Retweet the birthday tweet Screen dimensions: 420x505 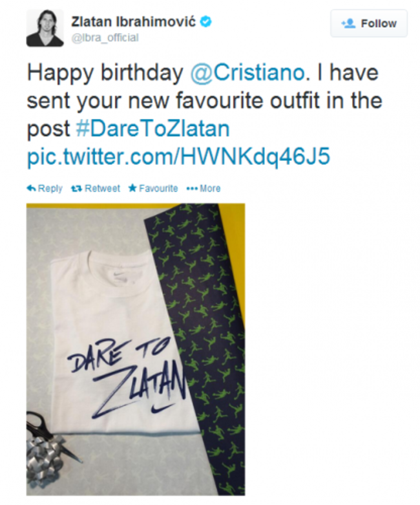coord(96,188)
